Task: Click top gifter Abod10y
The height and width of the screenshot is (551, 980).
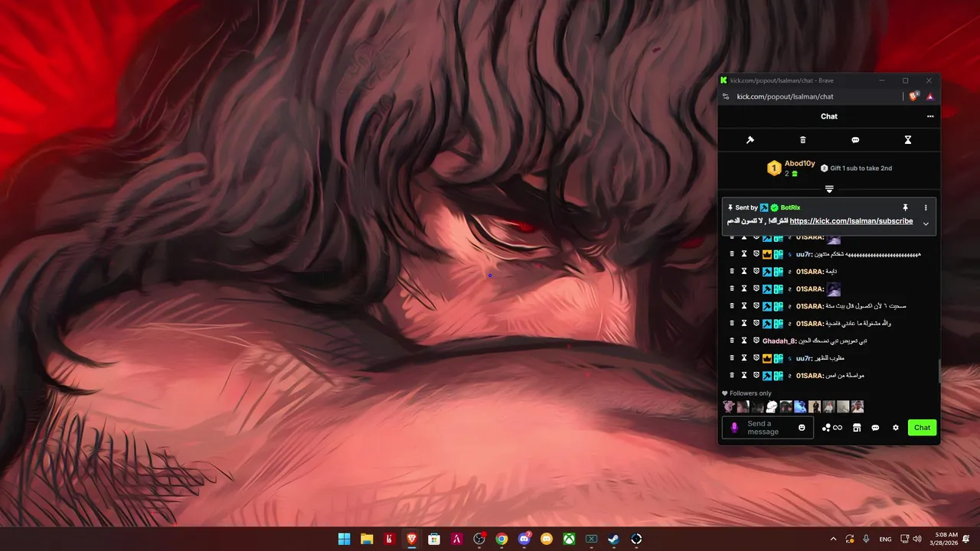Action: (x=800, y=163)
